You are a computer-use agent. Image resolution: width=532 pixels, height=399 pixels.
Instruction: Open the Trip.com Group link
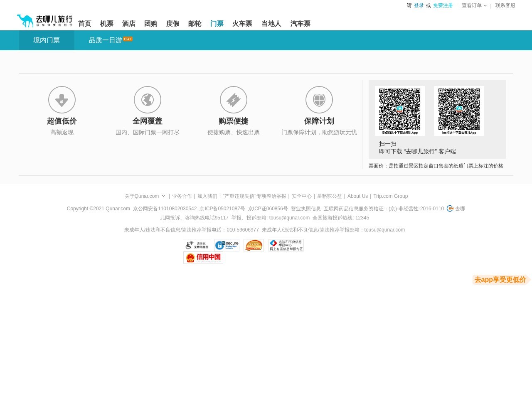(390, 196)
